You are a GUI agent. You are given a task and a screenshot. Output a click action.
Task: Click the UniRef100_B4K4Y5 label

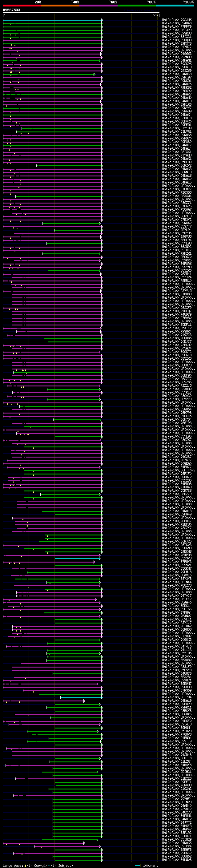pyautogui.click(x=177, y=765)
